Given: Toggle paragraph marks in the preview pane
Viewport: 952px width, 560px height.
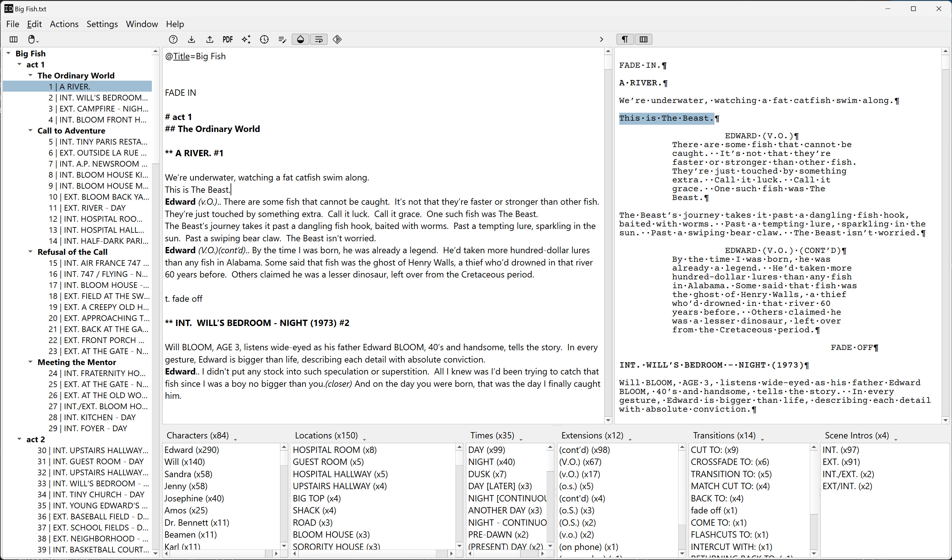Looking at the screenshot, I should 624,39.
